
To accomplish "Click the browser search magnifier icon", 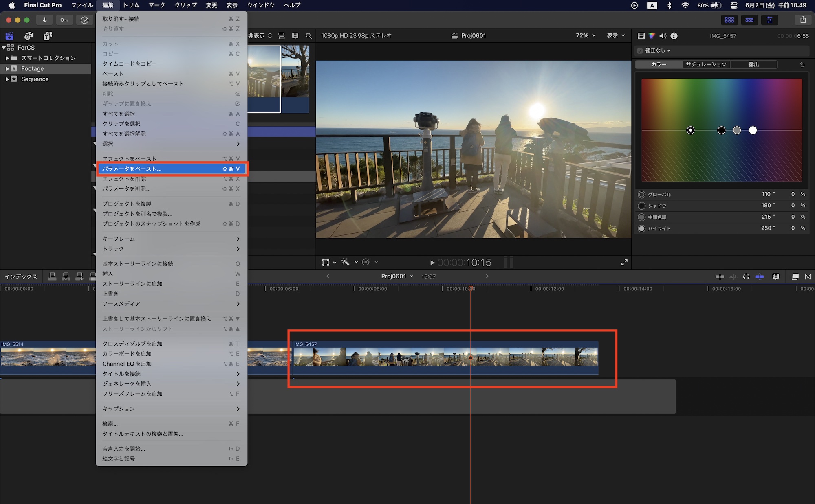I will [x=309, y=36].
